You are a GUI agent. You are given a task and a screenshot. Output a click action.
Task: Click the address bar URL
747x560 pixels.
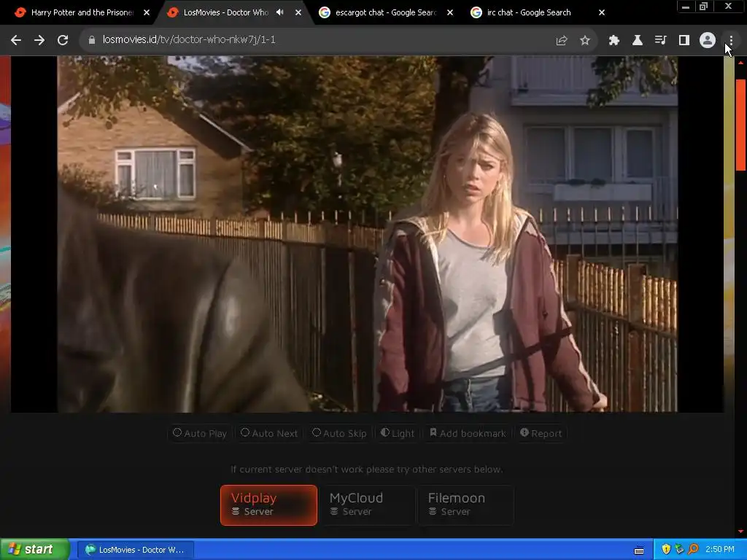coord(189,40)
